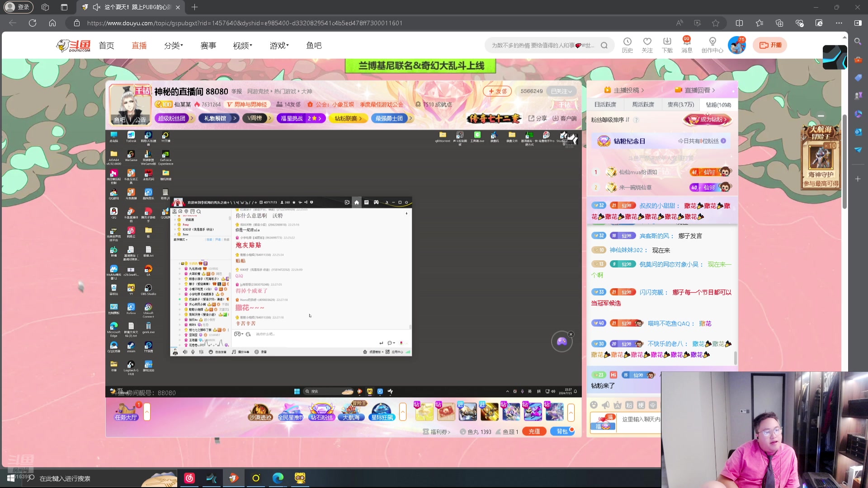Mute the tab via speaker icon
The width and height of the screenshot is (868, 488).
96,7
